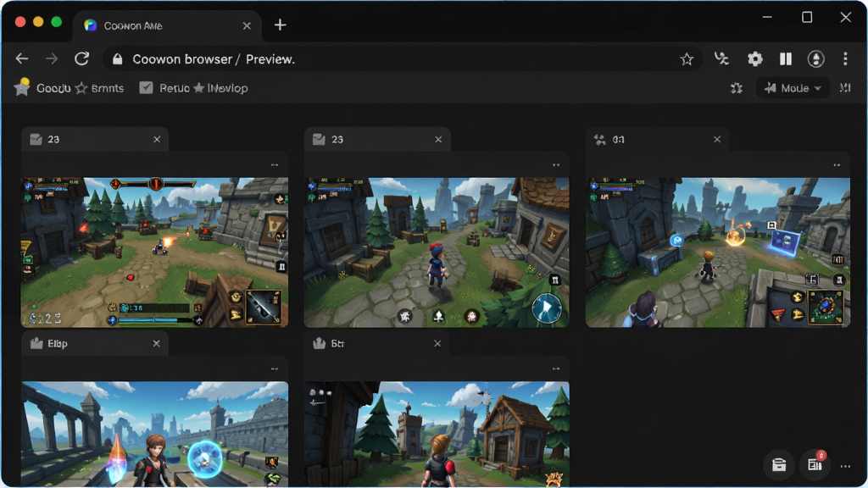The height and width of the screenshot is (488, 868).
Task: Open the horizontal three-dot menu at bottom right
Action: click(845, 467)
